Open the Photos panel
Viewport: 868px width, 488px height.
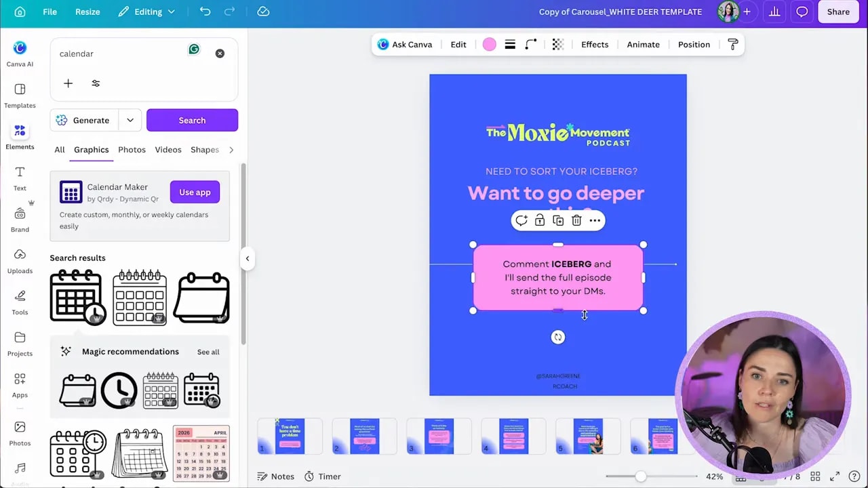(x=20, y=434)
